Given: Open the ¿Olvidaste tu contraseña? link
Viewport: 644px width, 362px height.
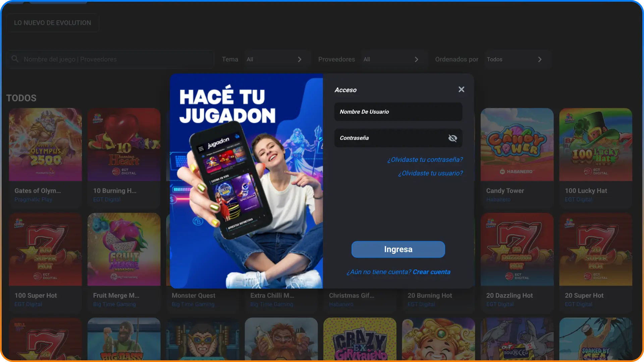Looking at the screenshot, I should (x=425, y=160).
